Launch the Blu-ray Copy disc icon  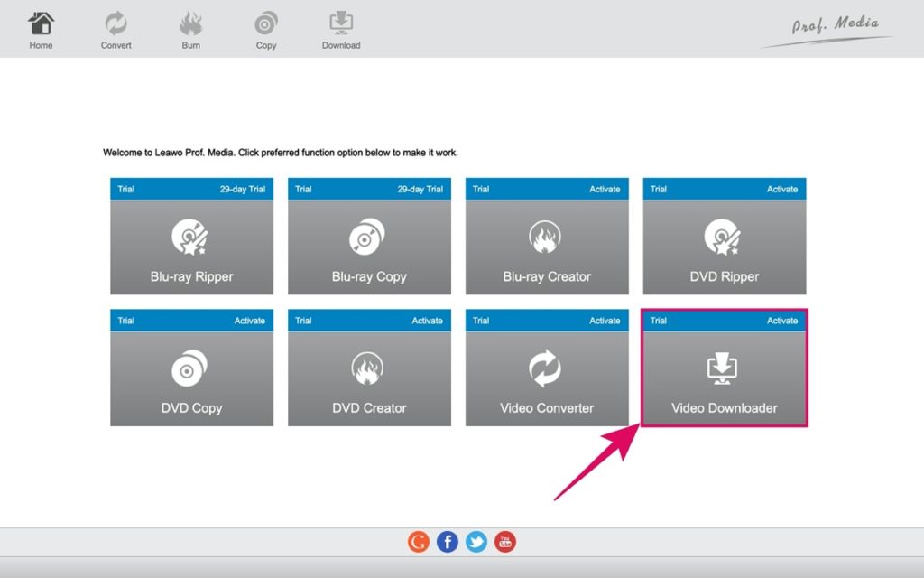click(x=366, y=238)
